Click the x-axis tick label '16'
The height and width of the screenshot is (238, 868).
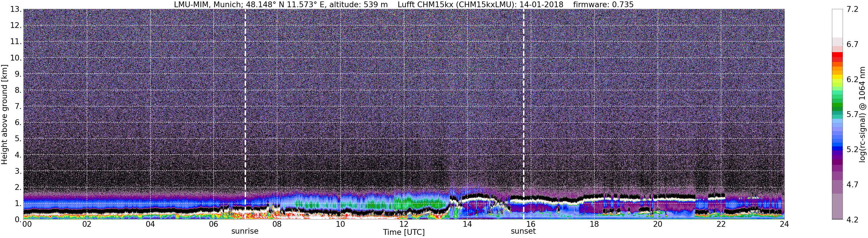[531, 224]
